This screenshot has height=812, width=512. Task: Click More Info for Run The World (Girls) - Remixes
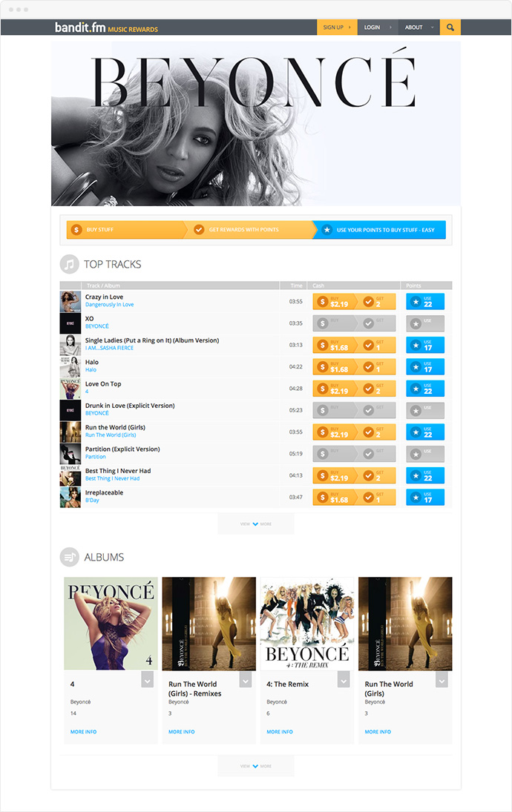click(181, 732)
